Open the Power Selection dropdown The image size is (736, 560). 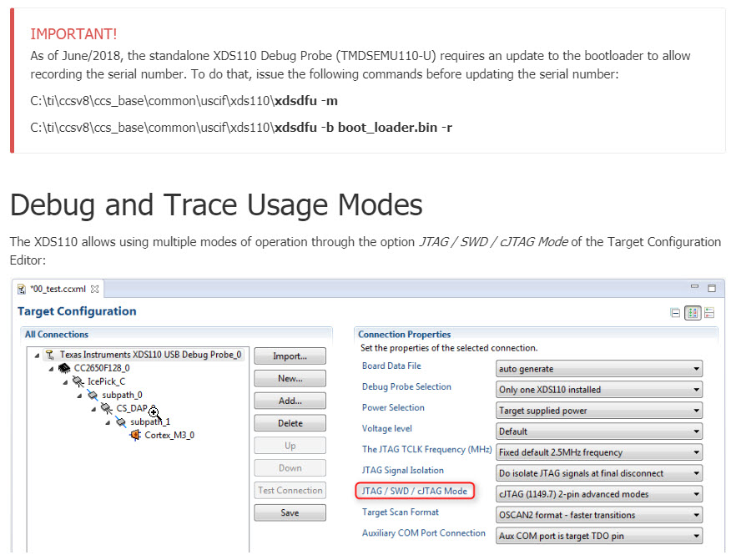pos(599,411)
